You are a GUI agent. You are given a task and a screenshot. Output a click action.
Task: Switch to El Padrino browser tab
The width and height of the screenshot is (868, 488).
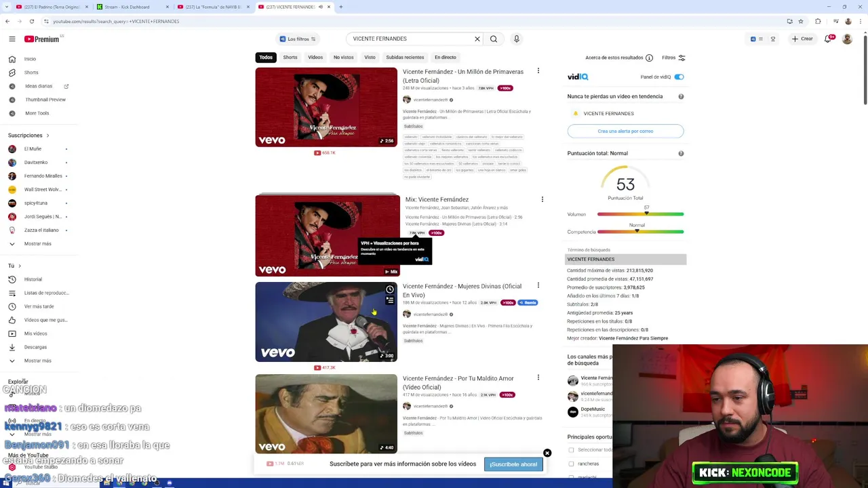click(x=51, y=7)
